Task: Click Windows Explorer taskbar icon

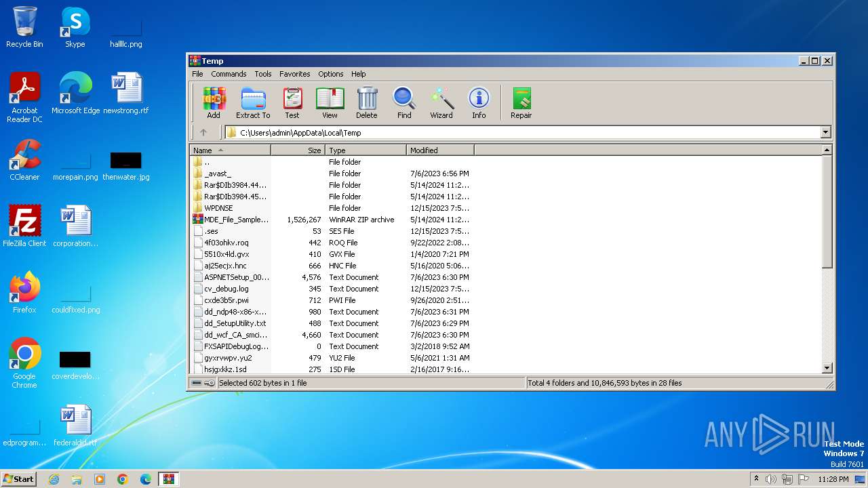Action: (x=77, y=479)
